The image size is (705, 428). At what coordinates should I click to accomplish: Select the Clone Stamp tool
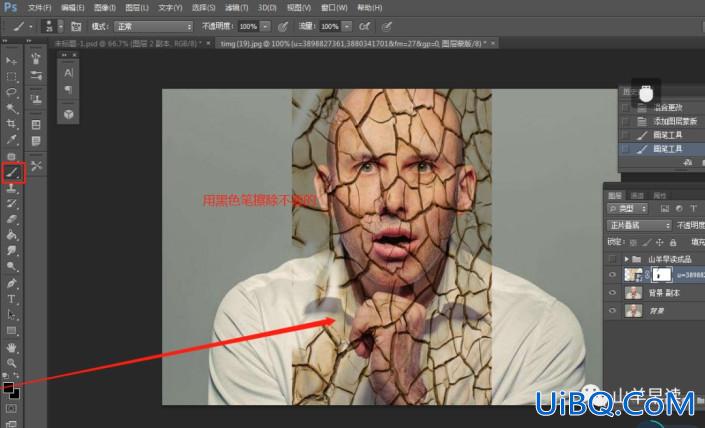click(11, 188)
